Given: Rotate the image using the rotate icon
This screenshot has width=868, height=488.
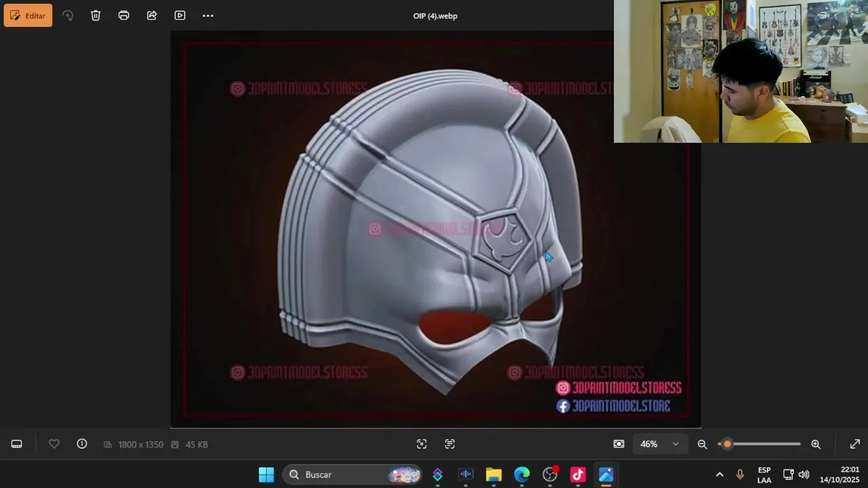Looking at the screenshot, I should [x=68, y=16].
